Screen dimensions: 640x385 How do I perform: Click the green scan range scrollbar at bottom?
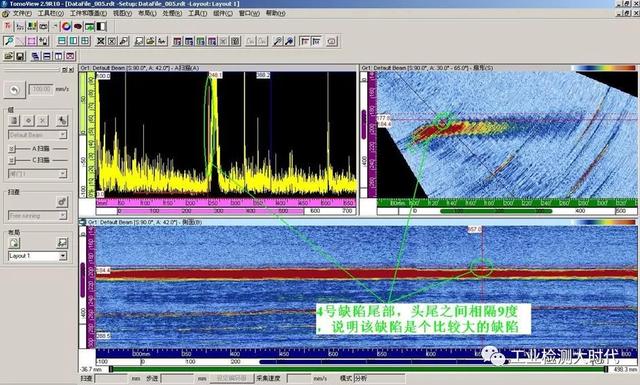click(x=358, y=369)
